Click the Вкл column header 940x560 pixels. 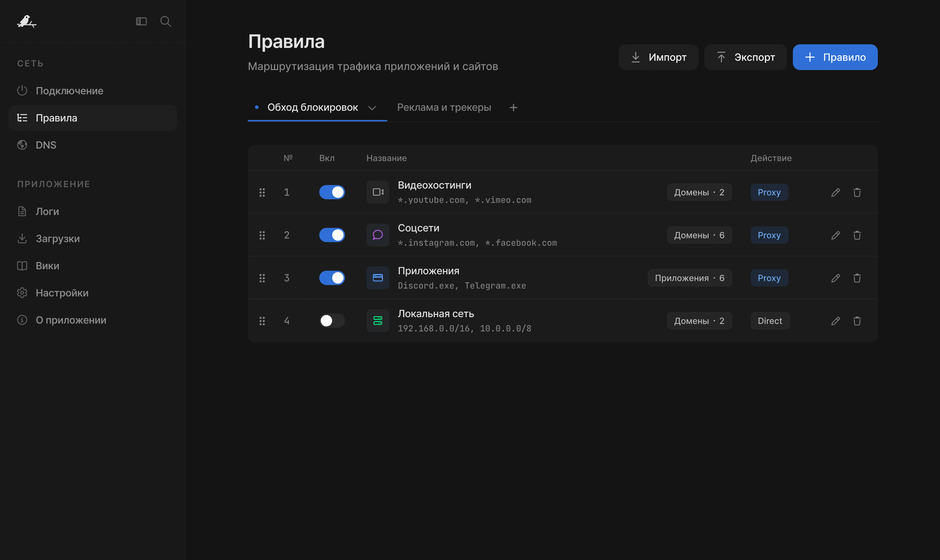327,158
